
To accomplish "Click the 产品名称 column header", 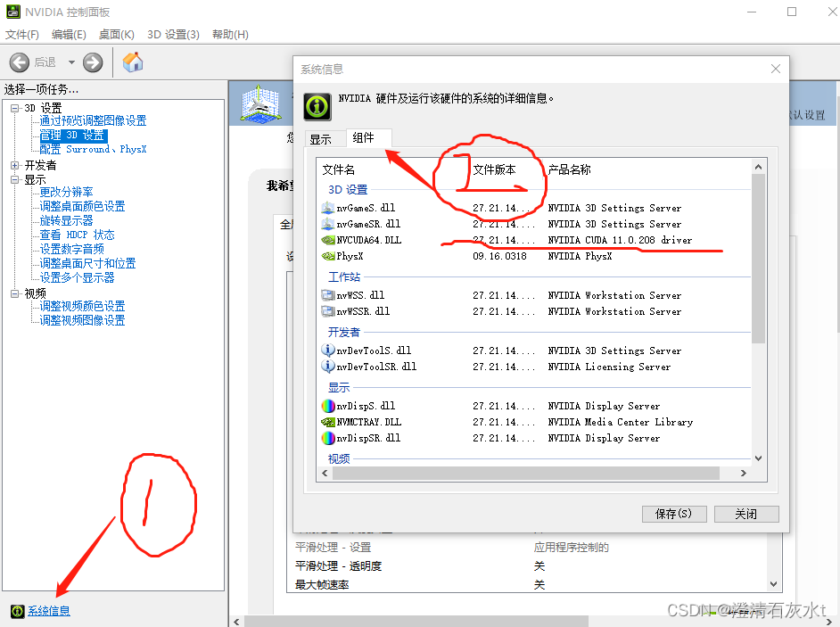I will 569,169.
